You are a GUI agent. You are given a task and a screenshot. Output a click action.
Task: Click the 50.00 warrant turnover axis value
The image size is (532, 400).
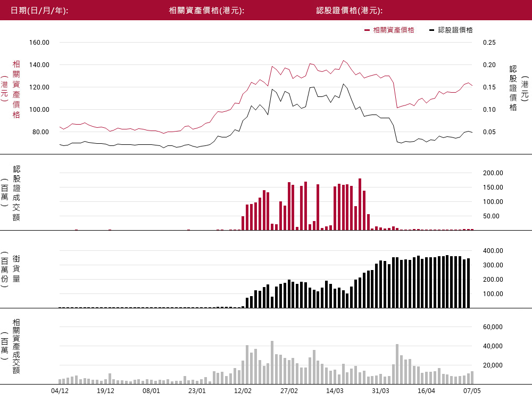point(491,216)
